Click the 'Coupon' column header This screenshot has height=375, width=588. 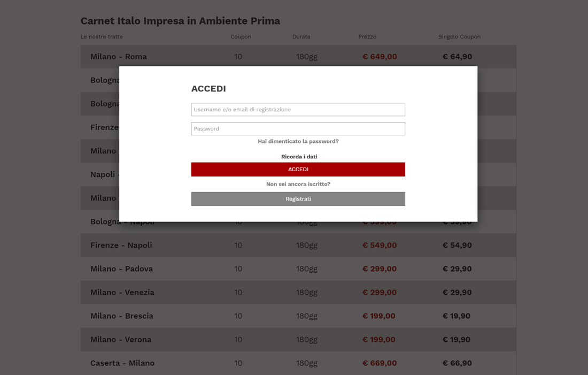(241, 37)
